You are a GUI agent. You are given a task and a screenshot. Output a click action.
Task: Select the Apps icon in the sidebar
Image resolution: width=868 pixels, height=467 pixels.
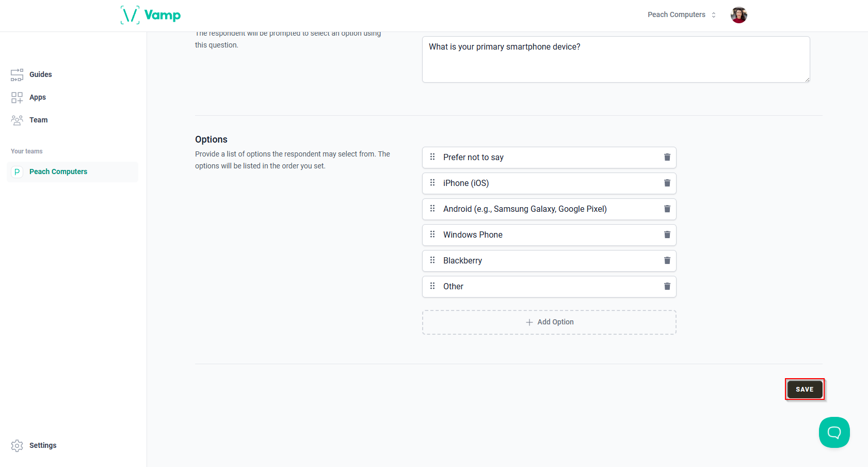click(17, 97)
